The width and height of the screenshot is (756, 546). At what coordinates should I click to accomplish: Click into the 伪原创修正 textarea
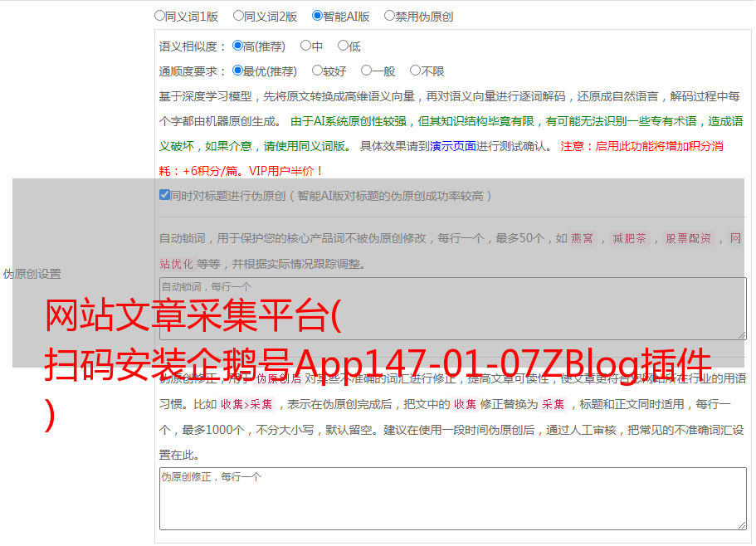point(453,499)
